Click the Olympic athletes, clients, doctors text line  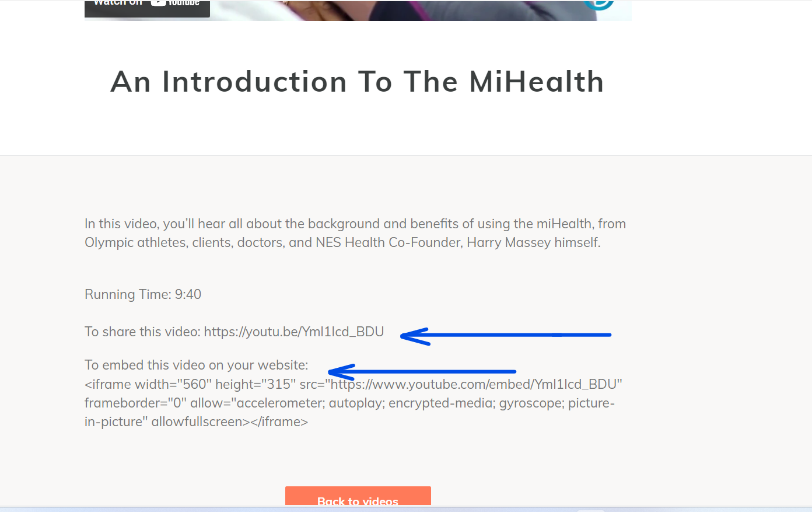click(342, 242)
